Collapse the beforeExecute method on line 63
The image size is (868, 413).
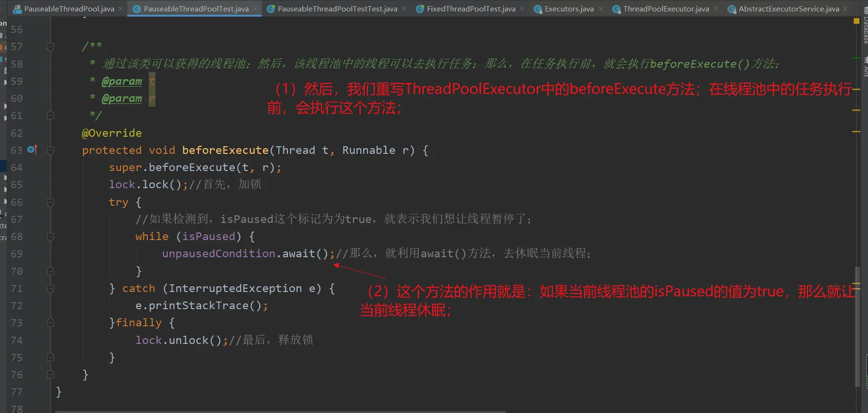point(51,151)
